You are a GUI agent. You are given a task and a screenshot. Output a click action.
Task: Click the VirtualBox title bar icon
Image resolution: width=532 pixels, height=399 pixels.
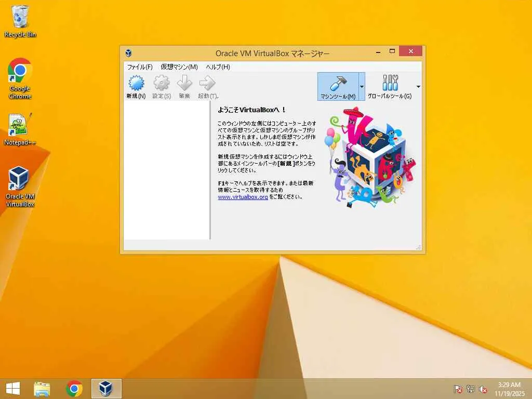click(x=128, y=53)
